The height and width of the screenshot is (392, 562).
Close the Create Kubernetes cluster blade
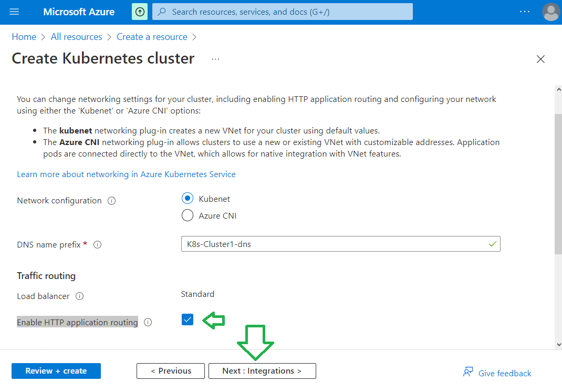click(540, 59)
